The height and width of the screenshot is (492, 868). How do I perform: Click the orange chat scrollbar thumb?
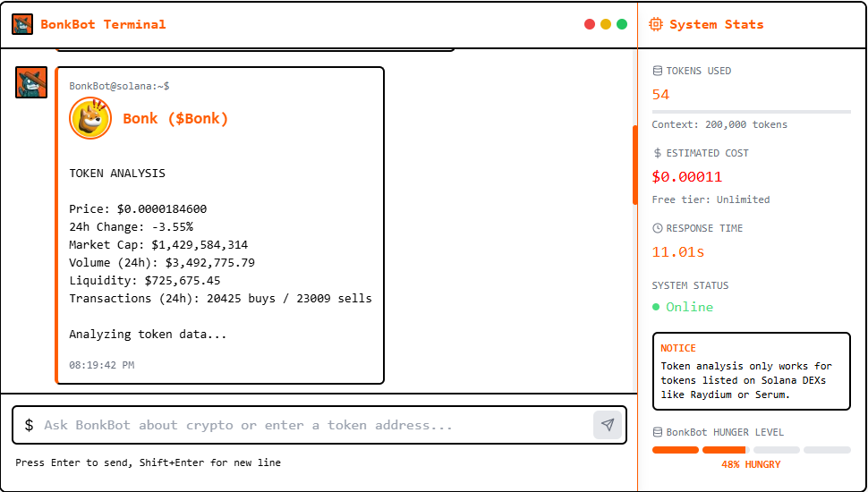tap(634, 165)
